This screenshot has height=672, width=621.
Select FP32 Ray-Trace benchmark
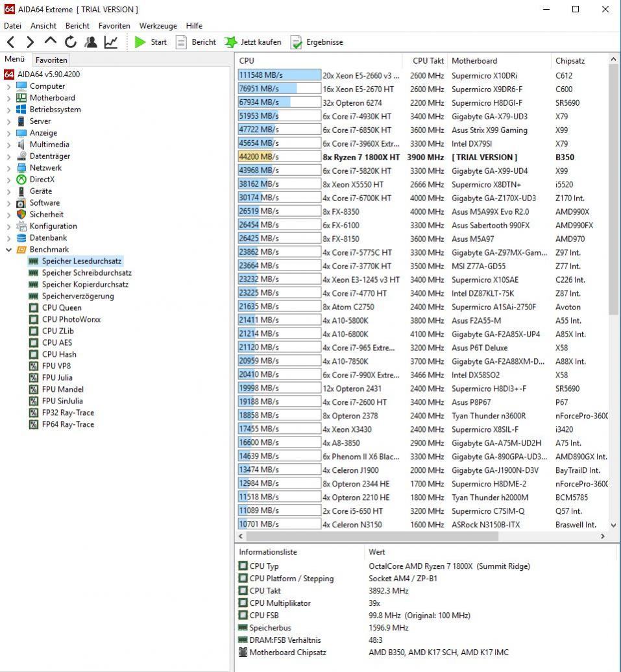pyautogui.click(x=67, y=413)
